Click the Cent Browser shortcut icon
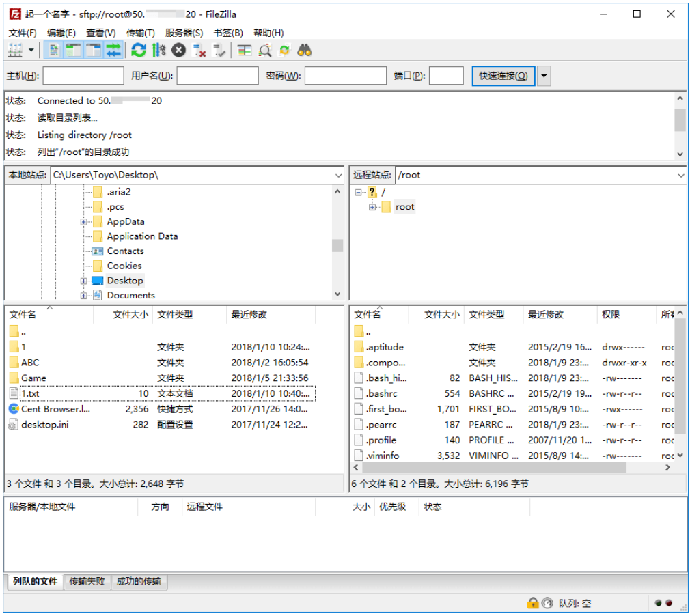690x616 pixels. (14, 409)
